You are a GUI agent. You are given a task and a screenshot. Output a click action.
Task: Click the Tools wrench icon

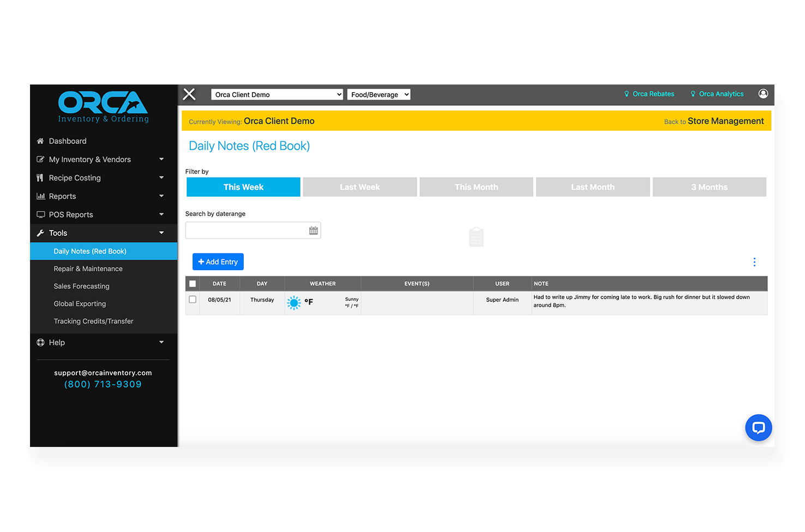coord(40,233)
